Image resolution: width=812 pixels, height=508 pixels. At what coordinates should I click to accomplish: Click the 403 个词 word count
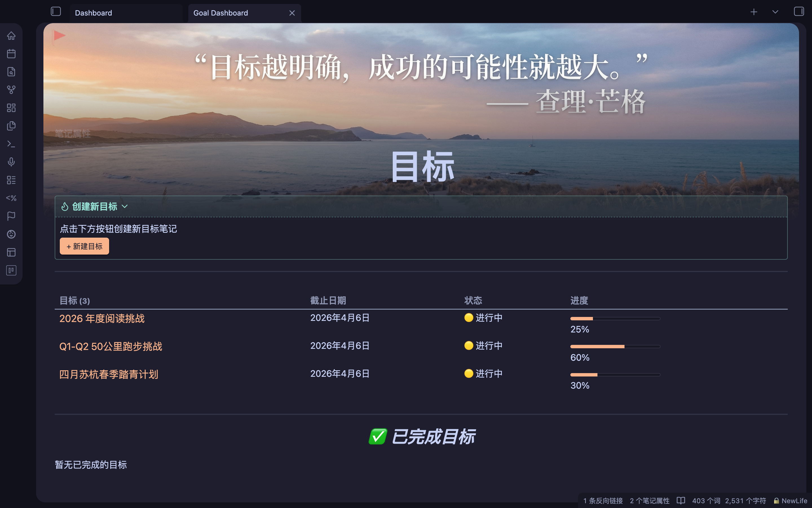click(x=706, y=501)
